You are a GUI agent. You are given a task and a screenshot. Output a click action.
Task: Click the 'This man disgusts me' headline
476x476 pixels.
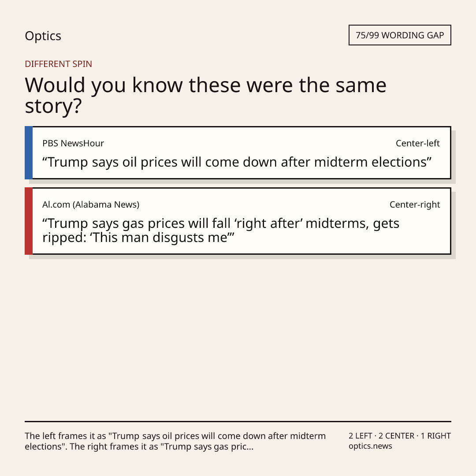pyautogui.click(x=221, y=231)
